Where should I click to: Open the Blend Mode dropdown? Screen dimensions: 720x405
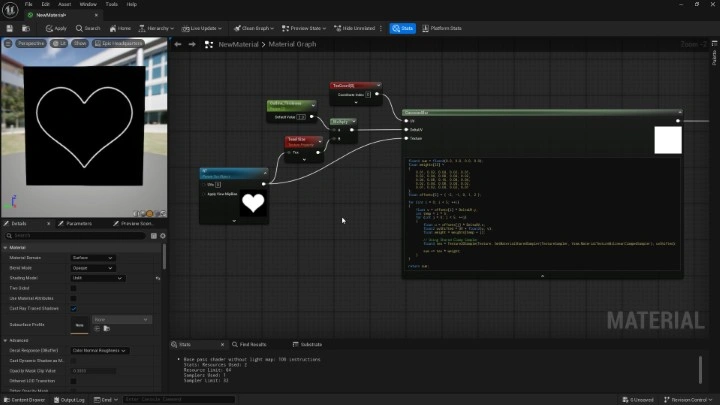(x=93, y=267)
